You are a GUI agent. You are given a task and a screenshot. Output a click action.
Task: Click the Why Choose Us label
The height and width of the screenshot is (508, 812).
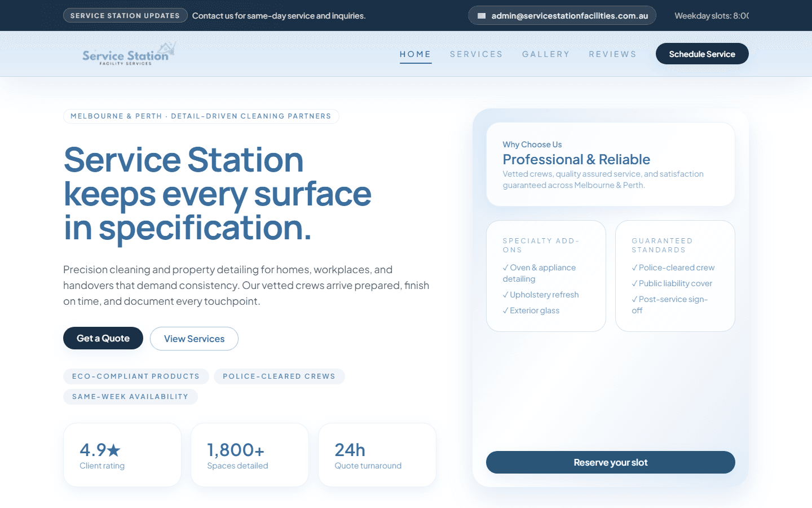click(532, 144)
